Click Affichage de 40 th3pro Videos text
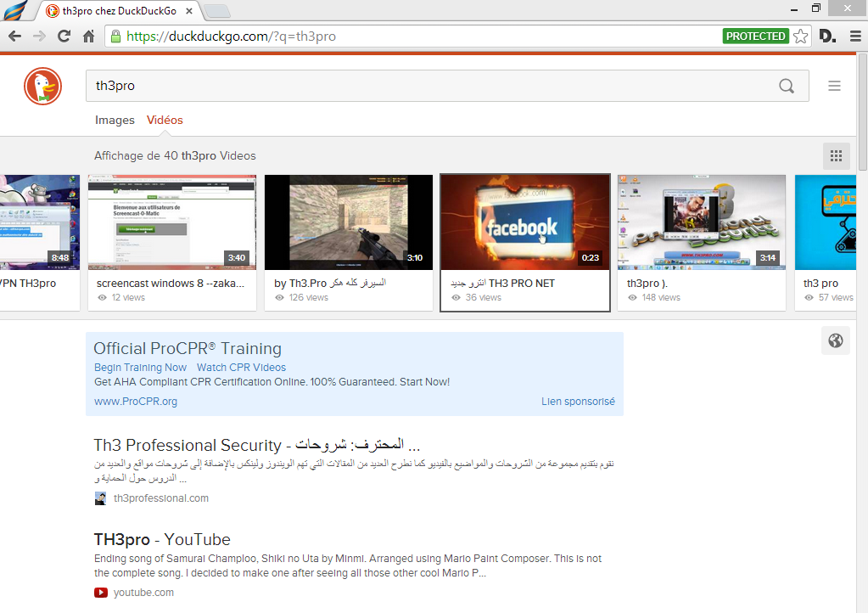Screen dimensions: 868x613 coord(175,156)
